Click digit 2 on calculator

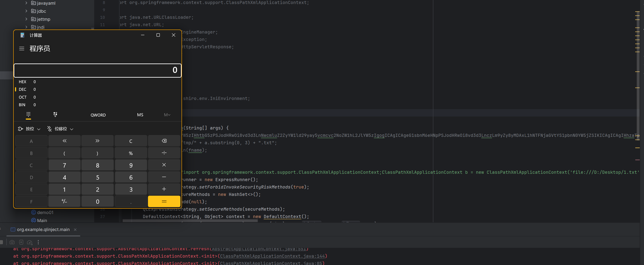click(x=98, y=189)
